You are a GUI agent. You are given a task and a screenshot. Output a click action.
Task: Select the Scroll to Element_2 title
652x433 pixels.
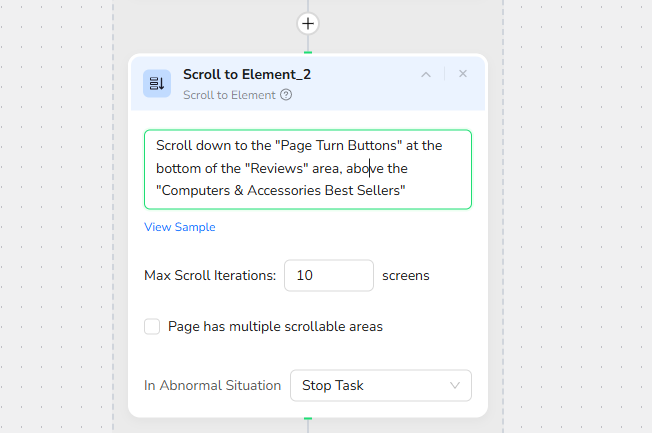247,74
